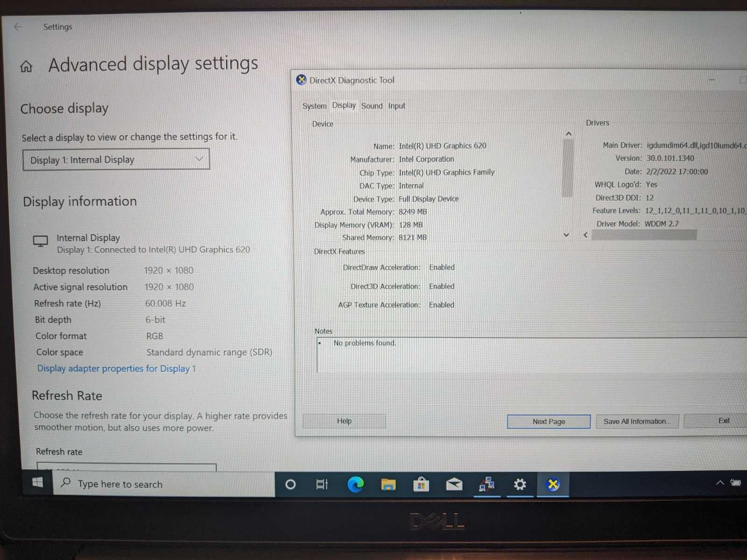Click the WDDM 2.7 driver model value

pos(662,224)
